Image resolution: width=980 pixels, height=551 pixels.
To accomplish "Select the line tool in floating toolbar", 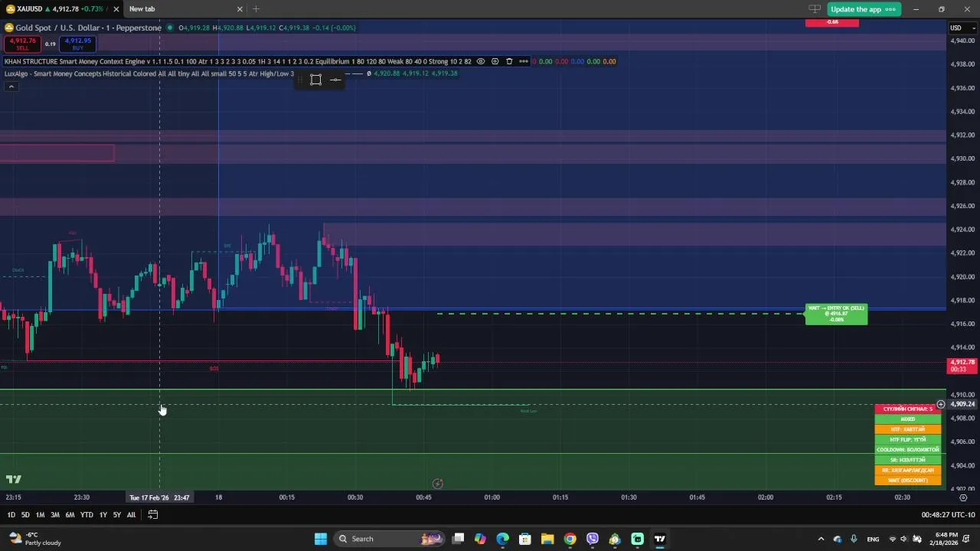I will click(335, 80).
